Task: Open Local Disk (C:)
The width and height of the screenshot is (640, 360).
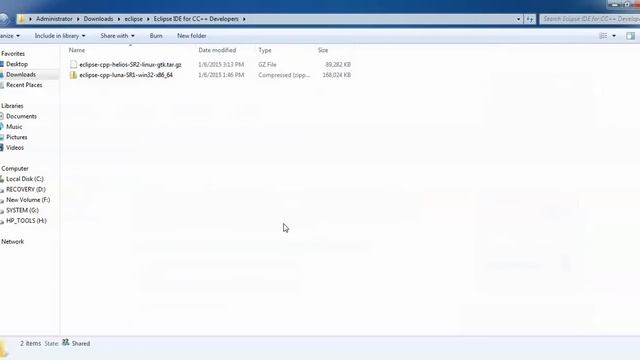Action: [24, 179]
